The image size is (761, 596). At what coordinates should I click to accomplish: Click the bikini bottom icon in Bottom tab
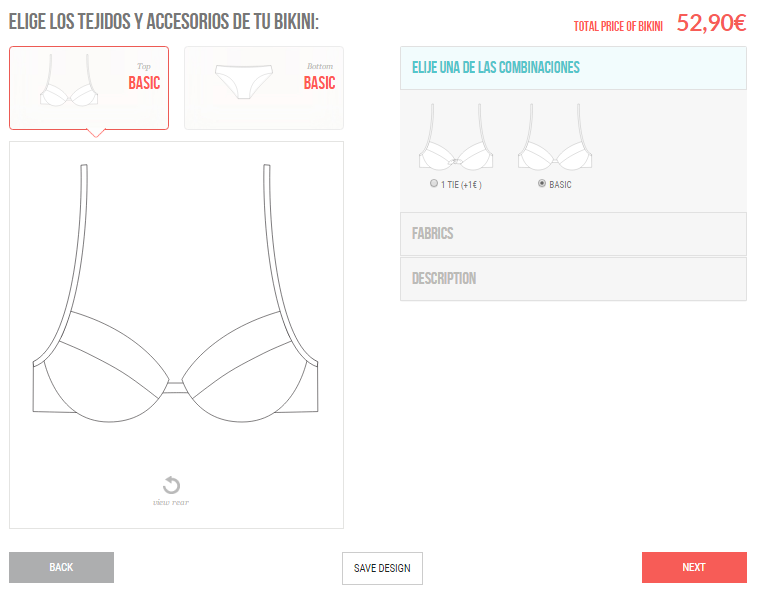(x=244, y=82)
